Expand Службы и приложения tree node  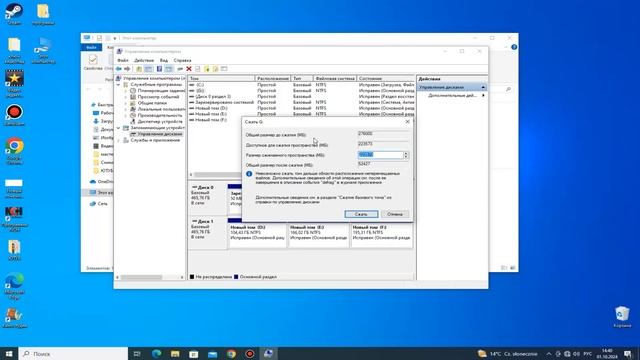pos(119,140)
